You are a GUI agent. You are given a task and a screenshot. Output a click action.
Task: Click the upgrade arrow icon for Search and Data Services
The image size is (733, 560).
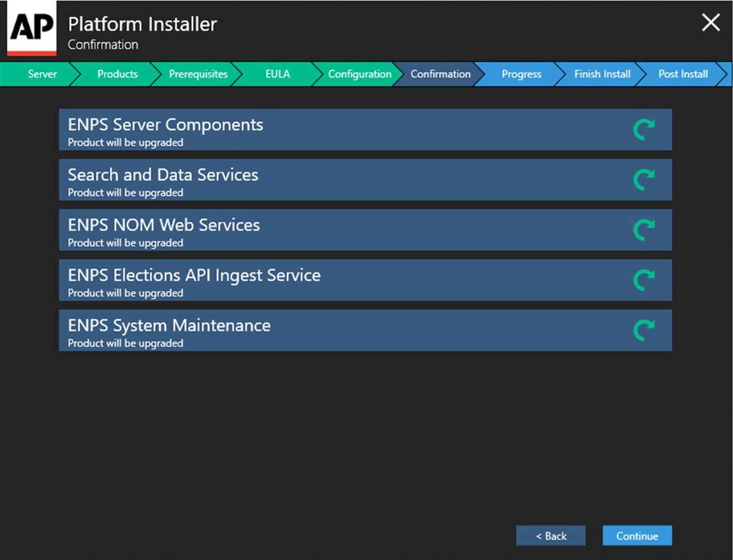coord(644,179)
